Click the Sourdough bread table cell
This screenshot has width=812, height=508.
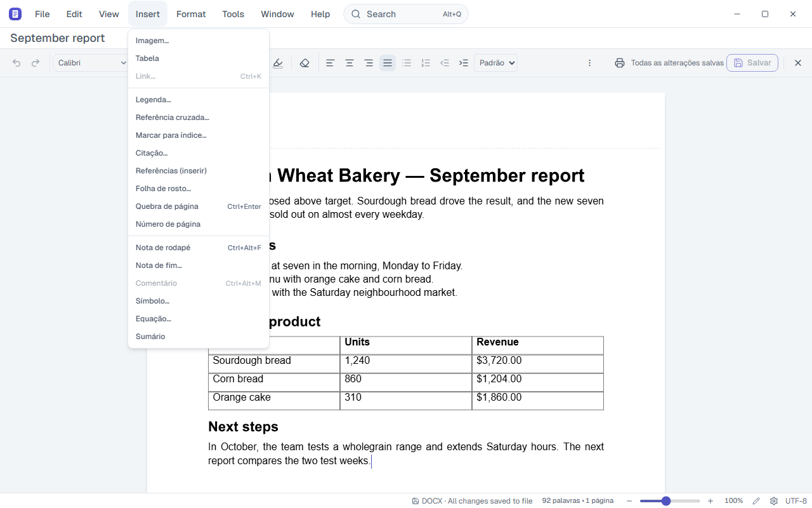[274, 364]
